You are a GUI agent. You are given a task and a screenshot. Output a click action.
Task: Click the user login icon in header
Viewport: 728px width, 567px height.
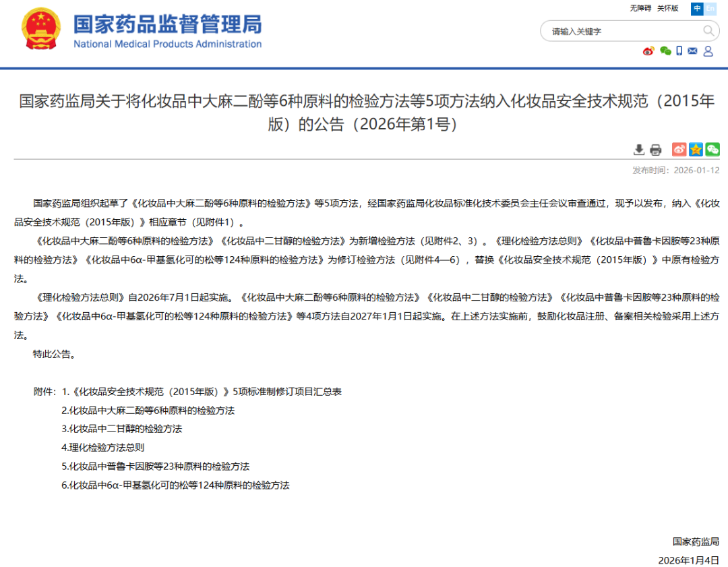[708, 51]
